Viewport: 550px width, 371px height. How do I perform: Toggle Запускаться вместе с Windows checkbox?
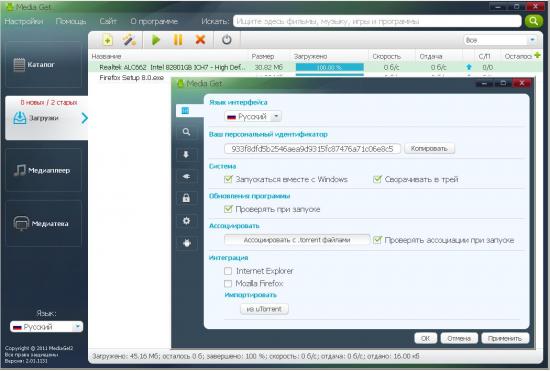228,179
